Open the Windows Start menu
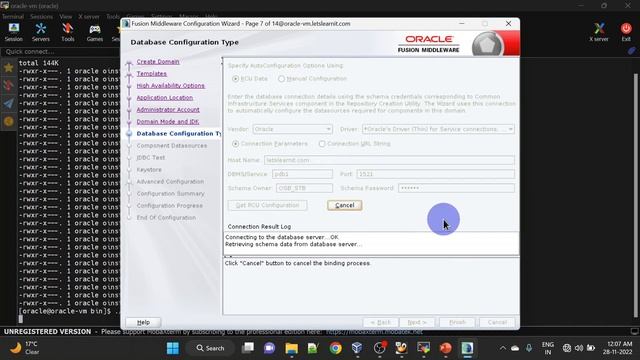 [173, 348]
